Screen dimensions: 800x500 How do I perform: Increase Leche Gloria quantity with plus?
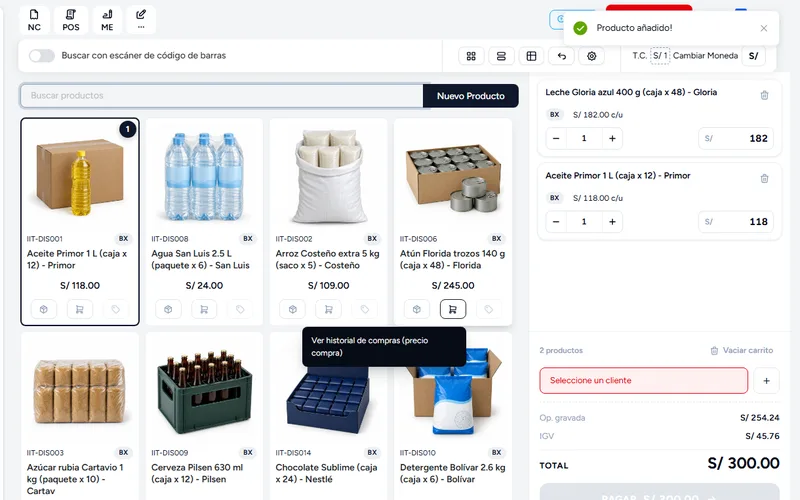[612, 138]
